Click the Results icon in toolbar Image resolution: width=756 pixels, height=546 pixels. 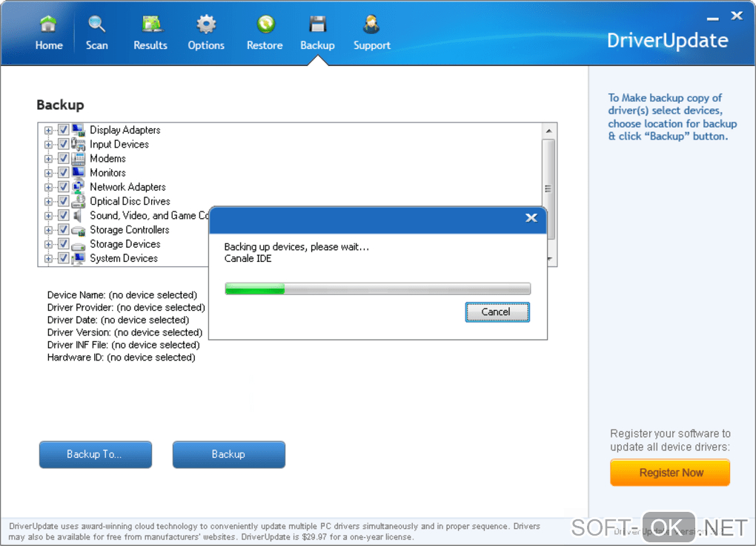point(152,24)
